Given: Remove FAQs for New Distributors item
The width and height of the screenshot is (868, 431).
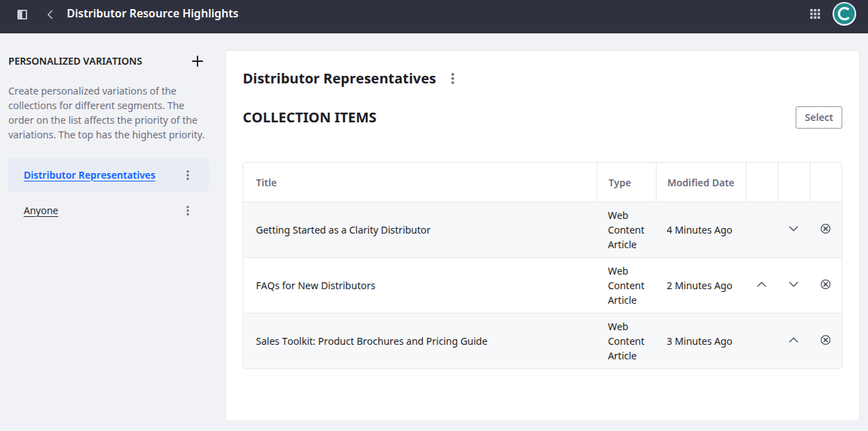Looking at the screenshot, I should (826, 284).
